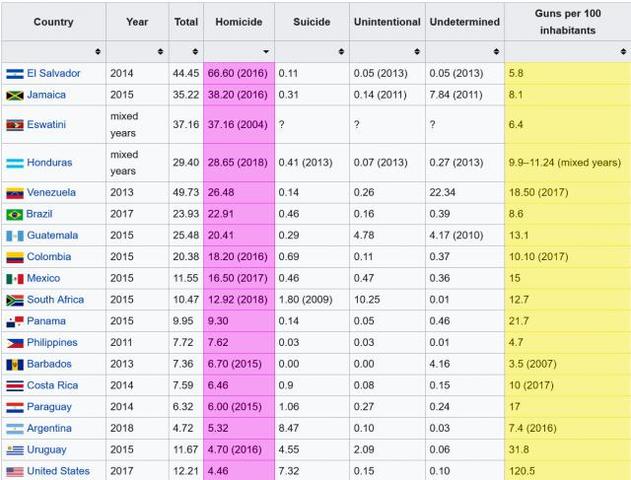Image resolution: width=631 pixels, height=480 pixels.
Task: Sort table by Country column arrows
Action: (97, 51)
